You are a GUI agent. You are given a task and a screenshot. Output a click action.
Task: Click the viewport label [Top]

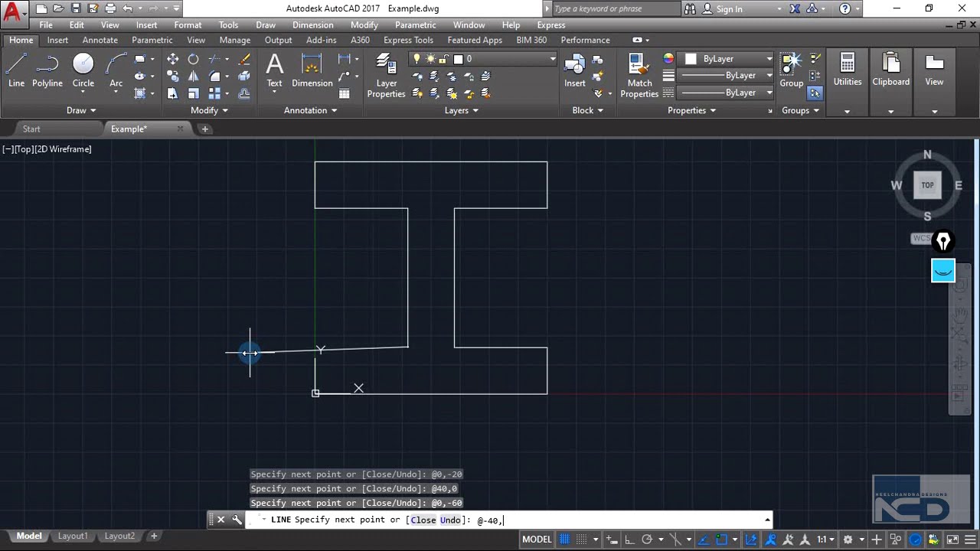tap(24, 149)
